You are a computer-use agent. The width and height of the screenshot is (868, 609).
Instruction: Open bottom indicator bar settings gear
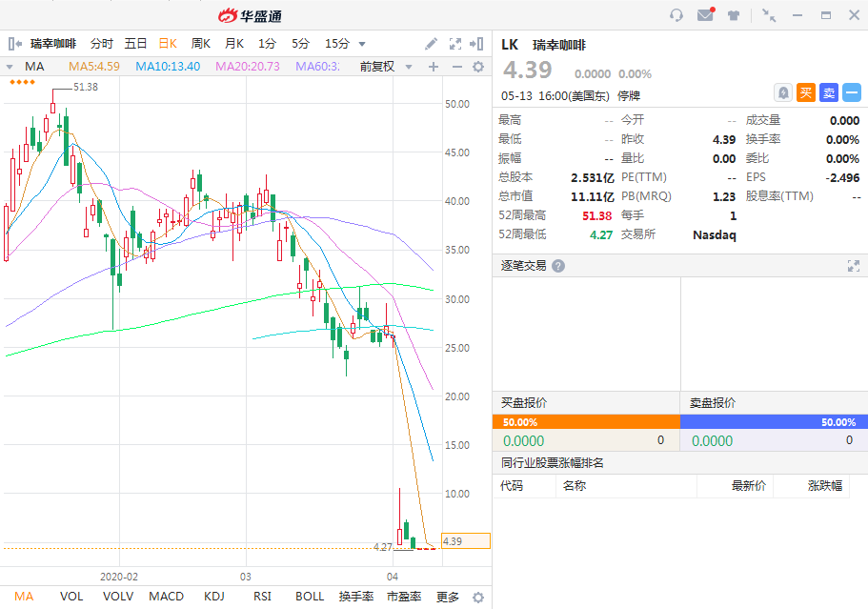pos(478,598)
